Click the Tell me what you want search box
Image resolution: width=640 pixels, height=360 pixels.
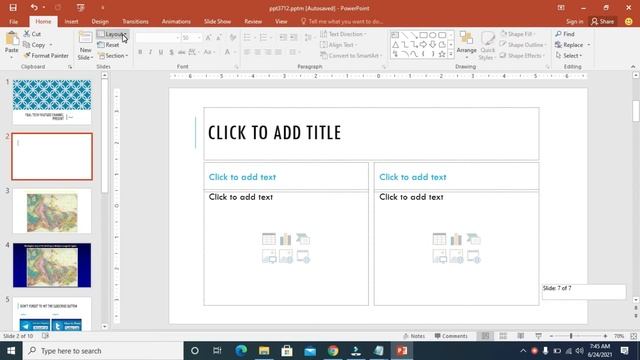coord(342,21)
